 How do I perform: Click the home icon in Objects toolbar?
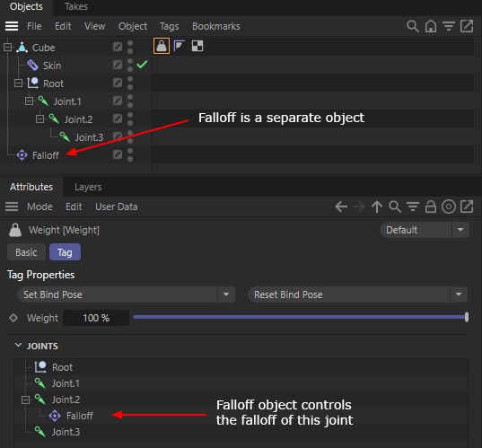coord(430,26)
